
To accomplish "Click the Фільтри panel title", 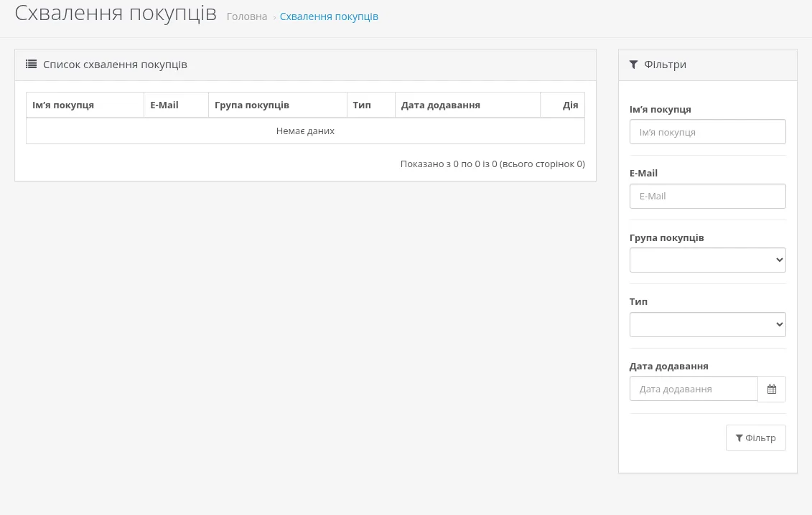I will coord(665,65).
